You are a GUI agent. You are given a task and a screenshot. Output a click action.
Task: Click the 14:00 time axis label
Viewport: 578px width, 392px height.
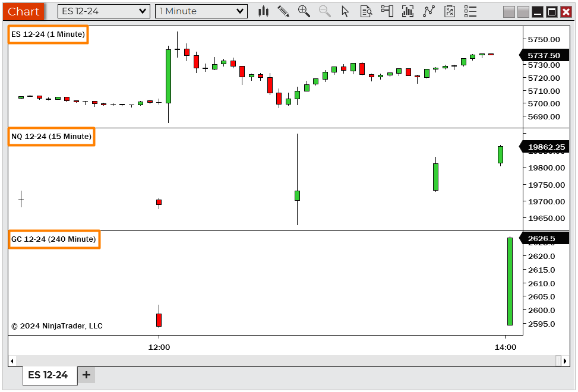pos(505,347)
